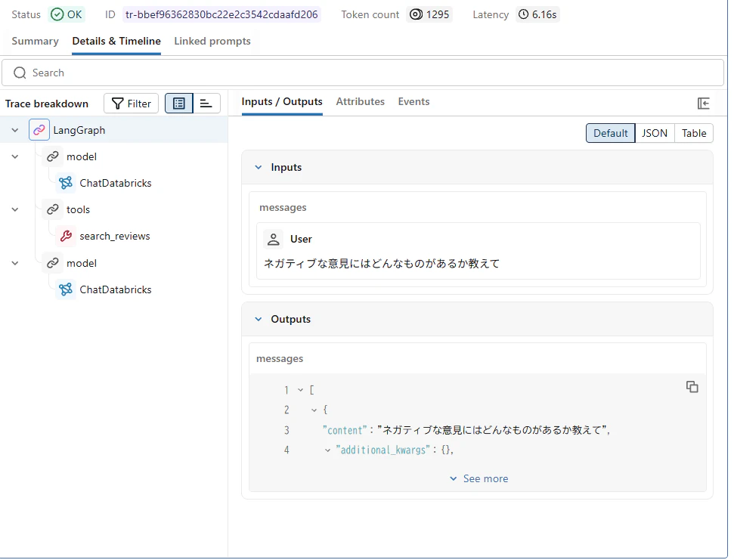Click the search_reviews wrench icon
Image resolution: width=734 pixels, height=560 pixels.
(66, 236)
